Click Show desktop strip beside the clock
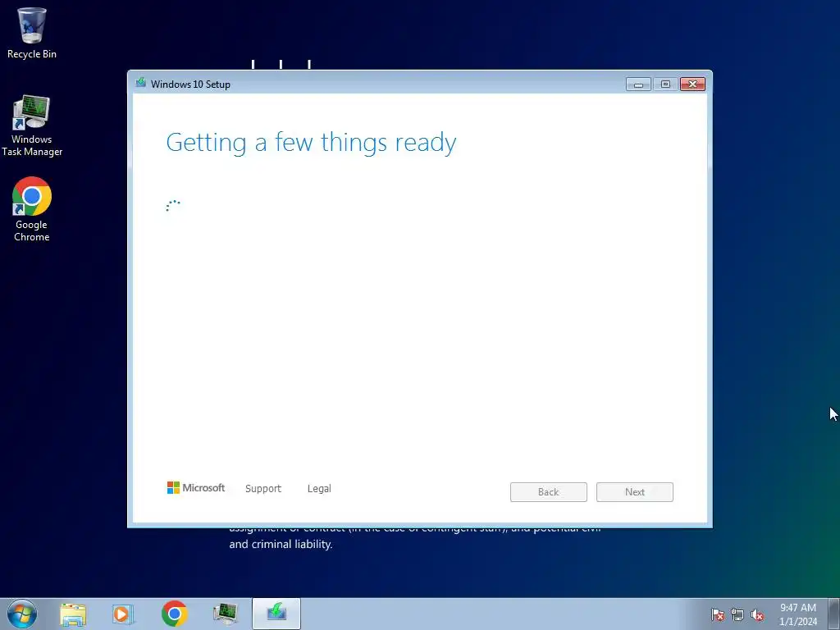Viewport: 840px width, 630px height. 833,614
